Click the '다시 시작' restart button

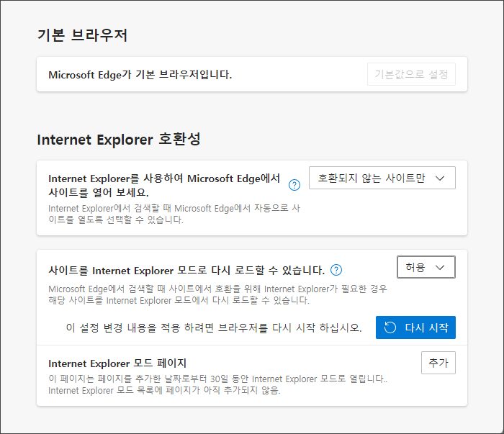click(415, 327)
